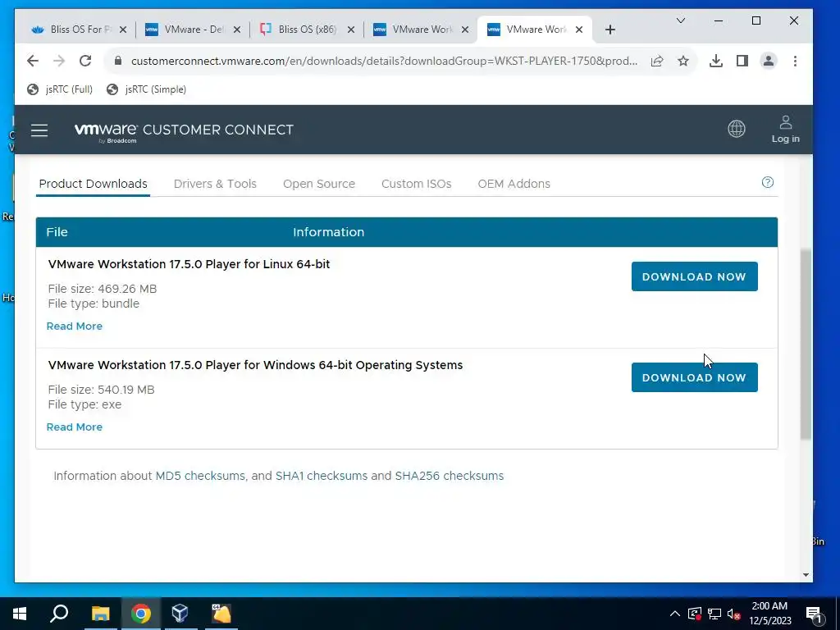The width and height of the screenshot is (840, 630).
Task: Open the globe language selector
Action: point(737,129)
